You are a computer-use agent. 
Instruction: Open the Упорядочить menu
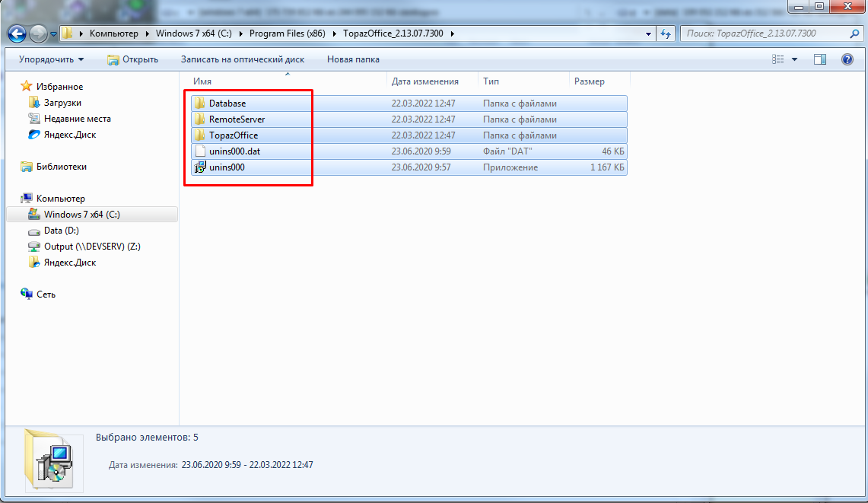tap(51, 59)
